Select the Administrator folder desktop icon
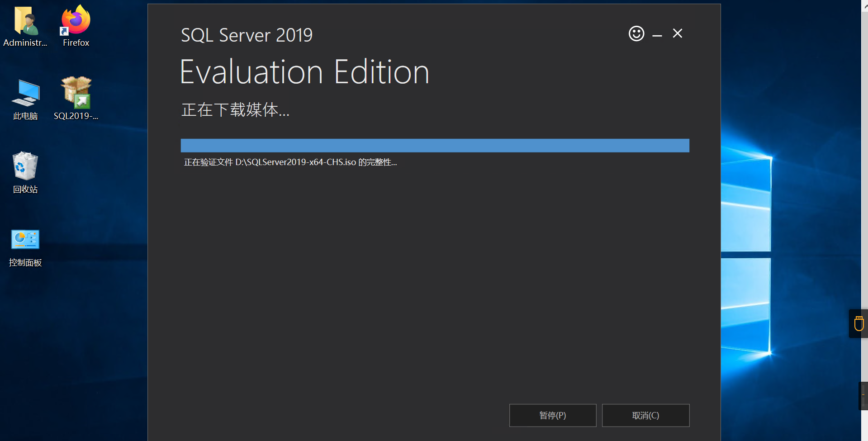 click(25, 26)
